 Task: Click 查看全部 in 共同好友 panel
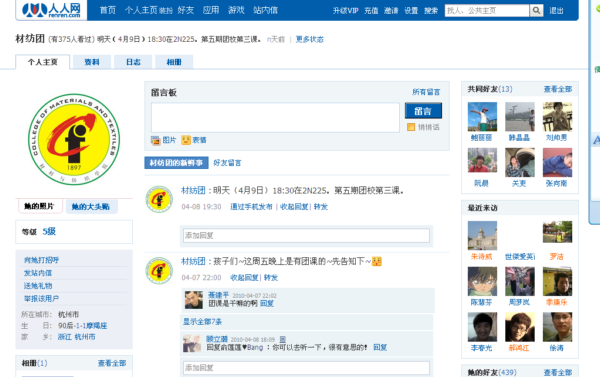pos(558,89)
